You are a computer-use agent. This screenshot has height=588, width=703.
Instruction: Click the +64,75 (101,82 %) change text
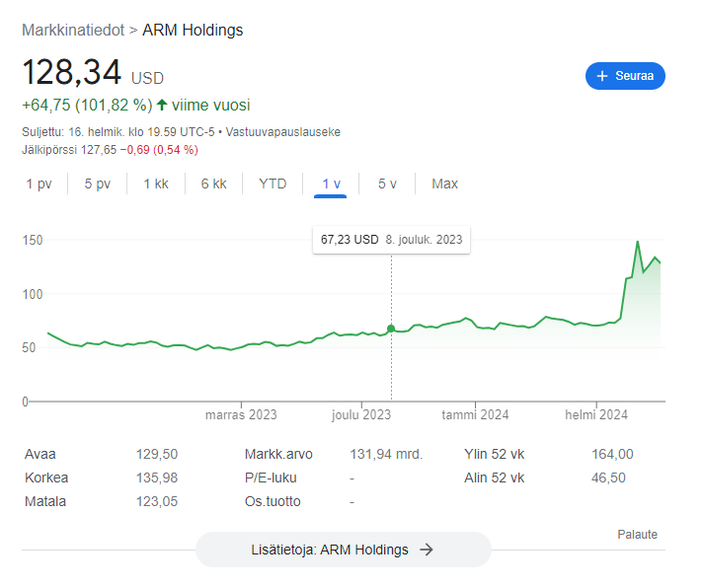pos(88,105)
